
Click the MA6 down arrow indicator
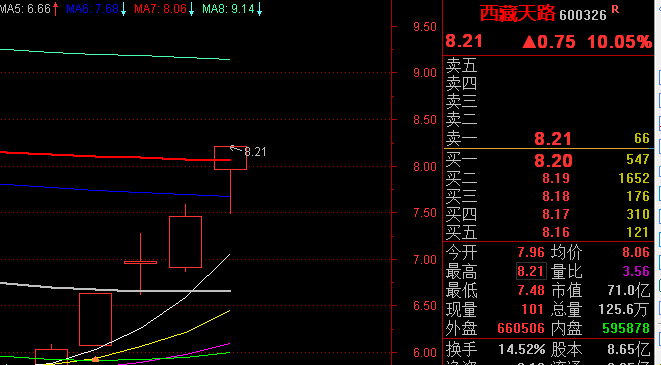pyautogui.click(x=124, y=9)
